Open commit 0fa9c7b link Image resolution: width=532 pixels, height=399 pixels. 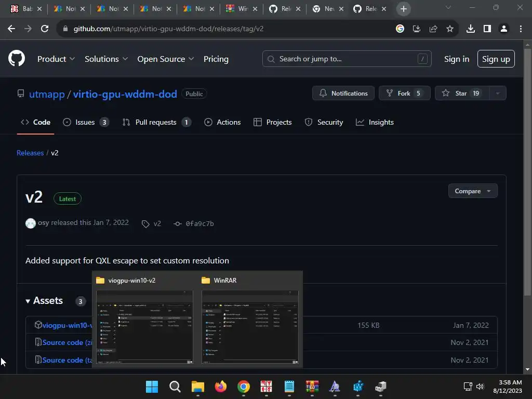tap(199, 223)
